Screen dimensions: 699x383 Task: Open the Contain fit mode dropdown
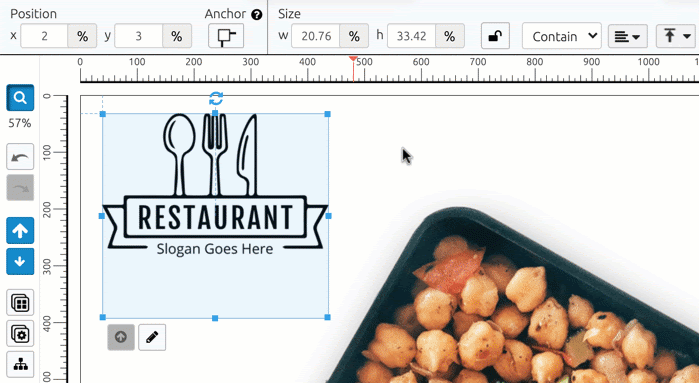click(x=562, y=36)
